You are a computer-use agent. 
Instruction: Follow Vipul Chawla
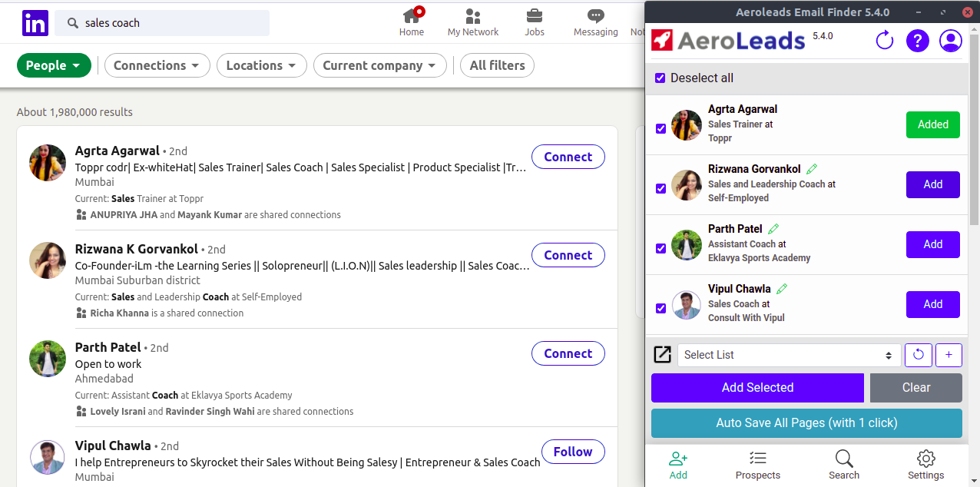click(x=573, y=452)
